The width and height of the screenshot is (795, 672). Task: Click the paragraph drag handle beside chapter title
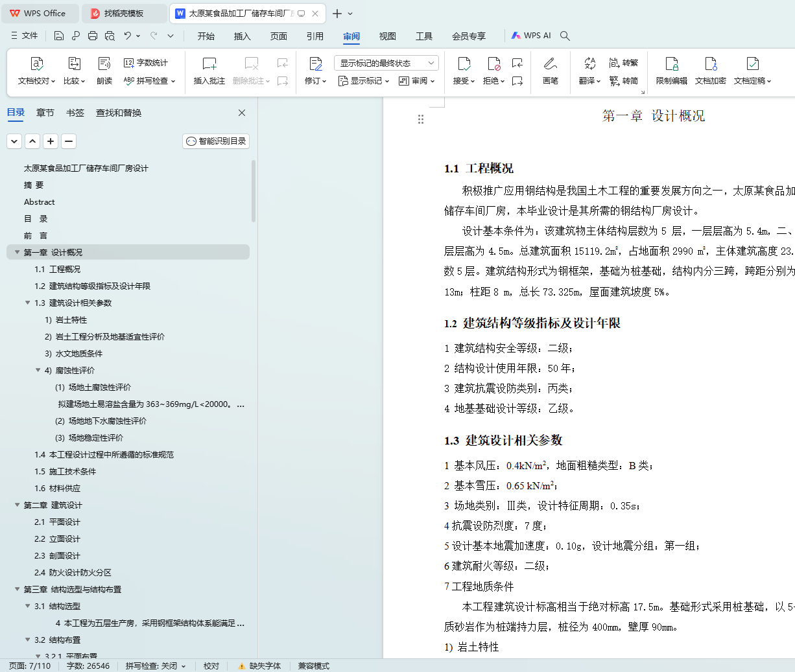coord(421,119)
